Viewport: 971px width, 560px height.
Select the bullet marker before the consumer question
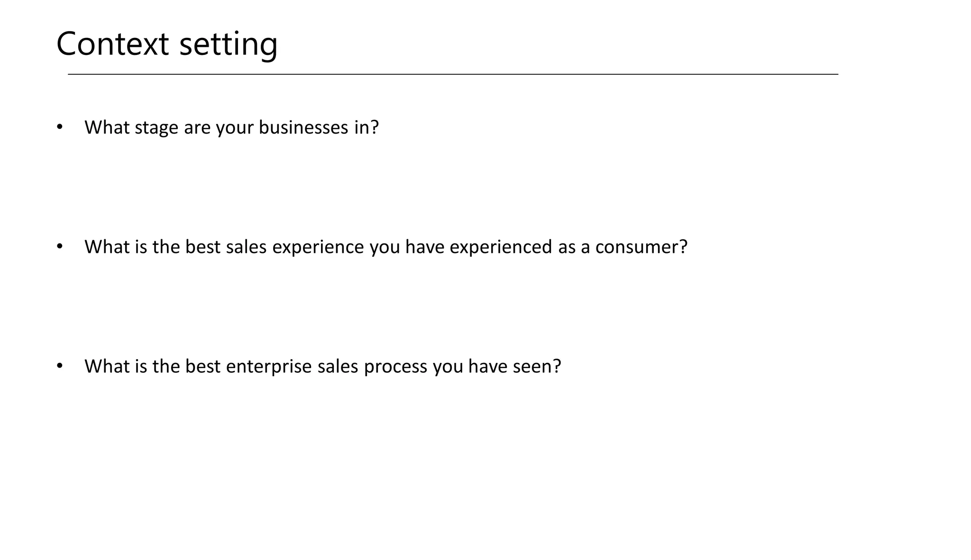point(59,246)
